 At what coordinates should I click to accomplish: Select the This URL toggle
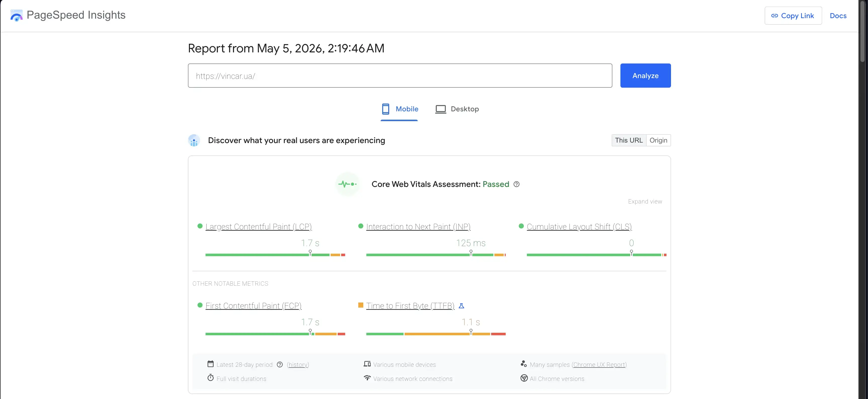click(629, 140)
